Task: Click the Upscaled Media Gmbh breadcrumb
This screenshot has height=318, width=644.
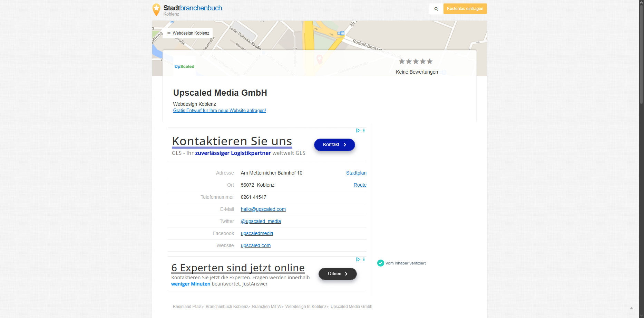Action: point(351,307)
